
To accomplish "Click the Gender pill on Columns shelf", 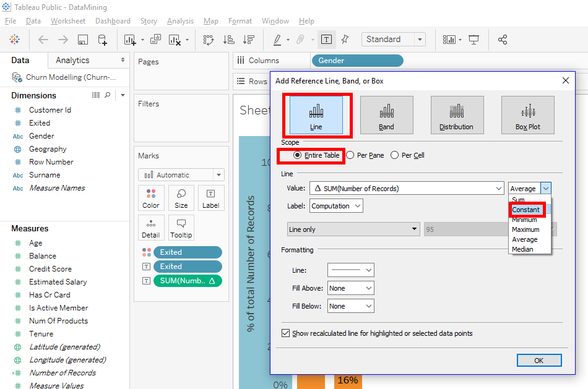I will (357, 61).
